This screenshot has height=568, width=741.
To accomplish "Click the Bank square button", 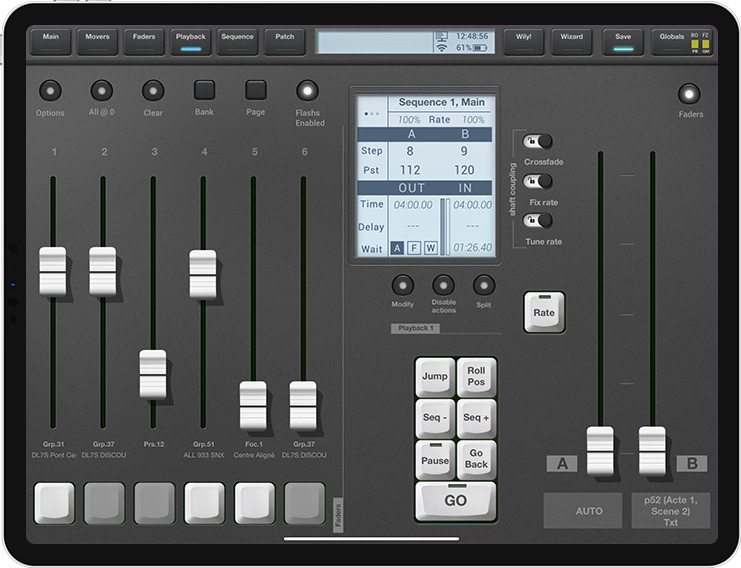I will (204, 90).
